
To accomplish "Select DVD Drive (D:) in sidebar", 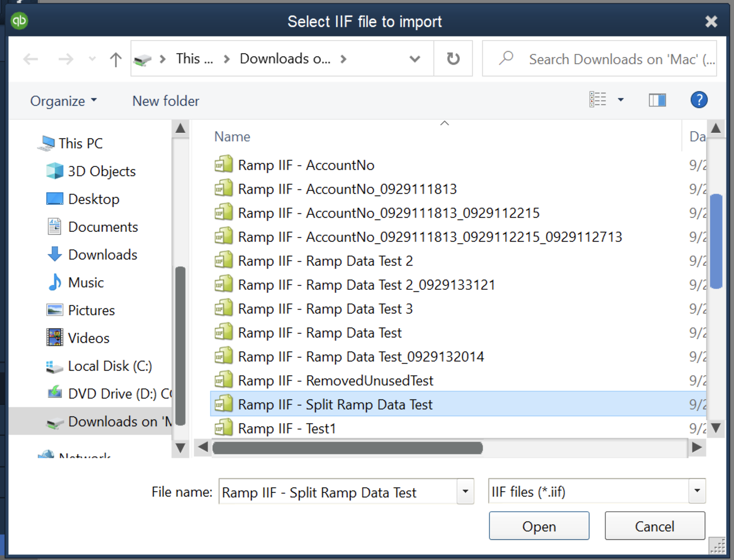I will click(109, 394).
